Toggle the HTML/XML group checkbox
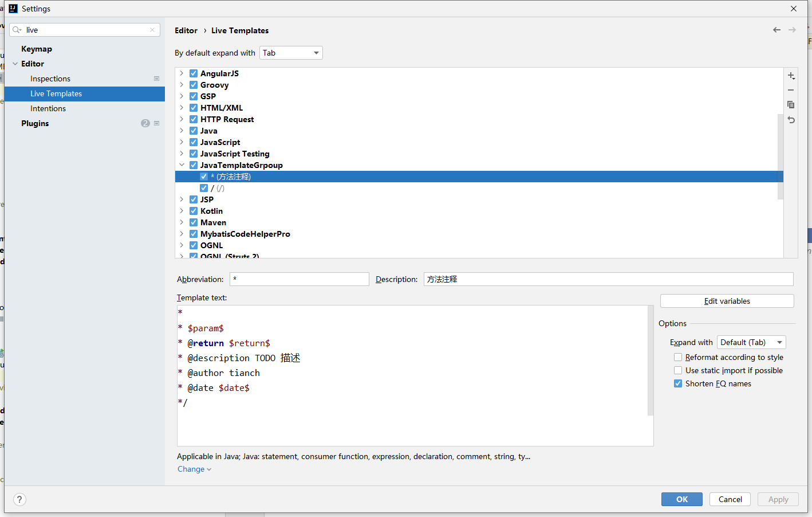812x517 pixels. (194, 108)
